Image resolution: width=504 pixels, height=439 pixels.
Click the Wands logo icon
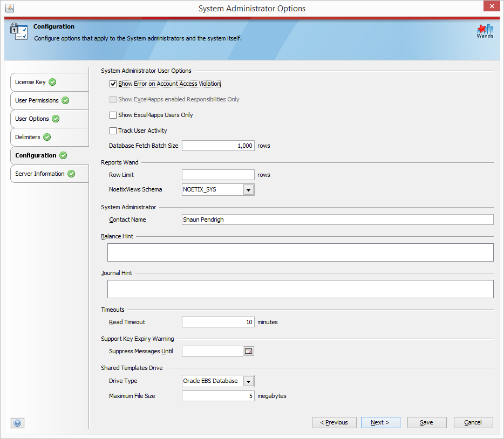pos(485,31)
